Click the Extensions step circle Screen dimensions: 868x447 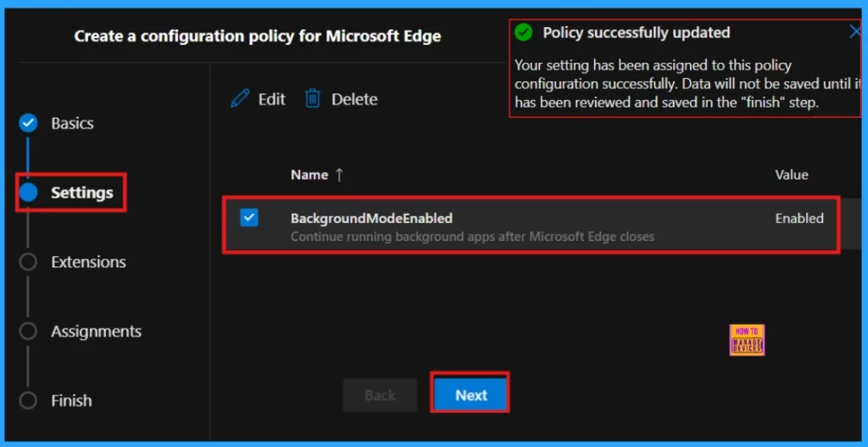[x=28, y=261]
